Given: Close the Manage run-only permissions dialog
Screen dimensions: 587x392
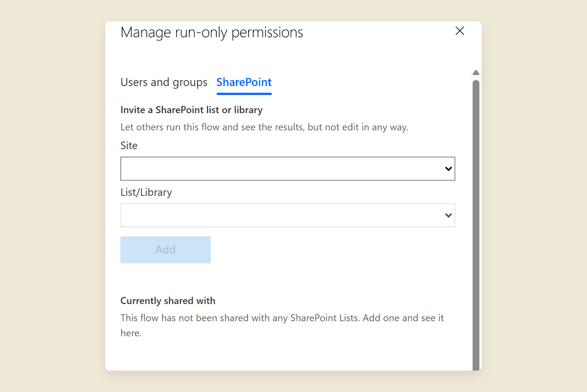Looking at the screenshot, I should 459,31.
